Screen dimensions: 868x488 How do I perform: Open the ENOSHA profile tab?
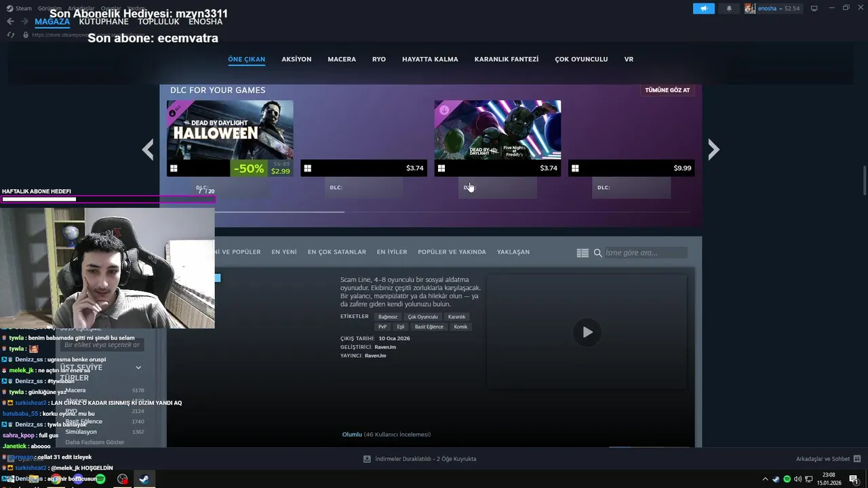pyautogui.click(x=205, y=22)
